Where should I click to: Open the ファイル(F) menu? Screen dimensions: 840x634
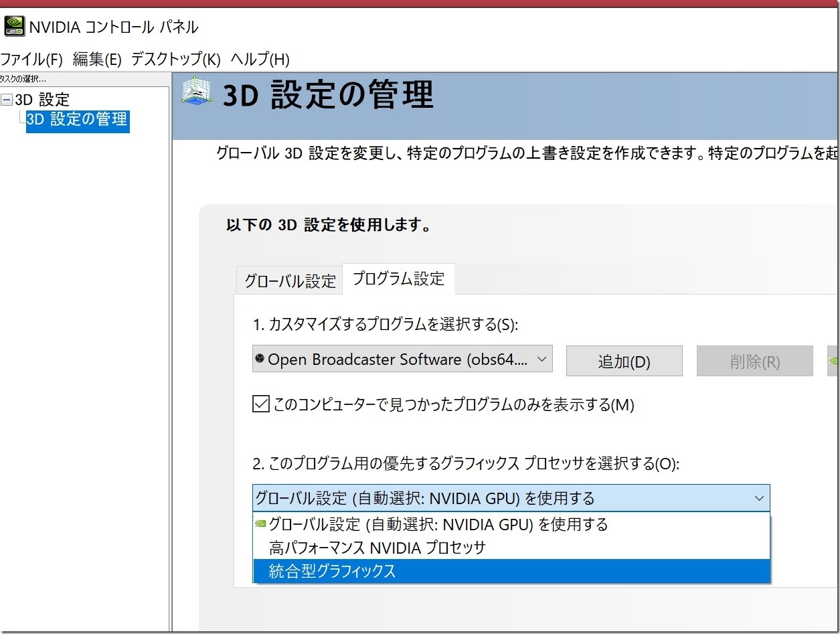click(x=31, y=59)
